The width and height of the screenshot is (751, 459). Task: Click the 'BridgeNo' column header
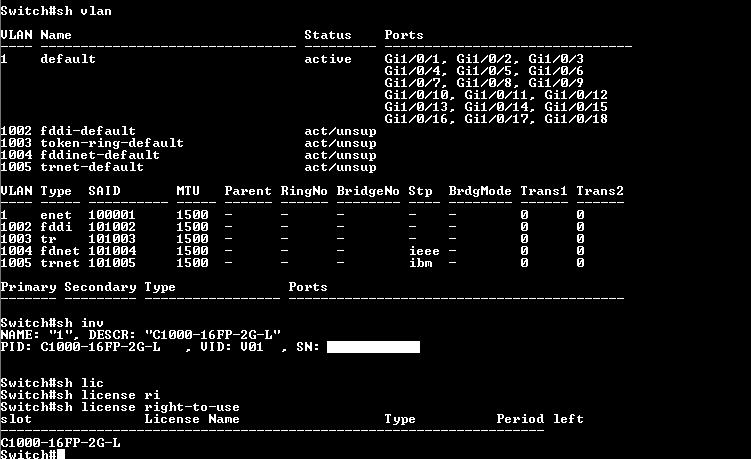[368, 191]
